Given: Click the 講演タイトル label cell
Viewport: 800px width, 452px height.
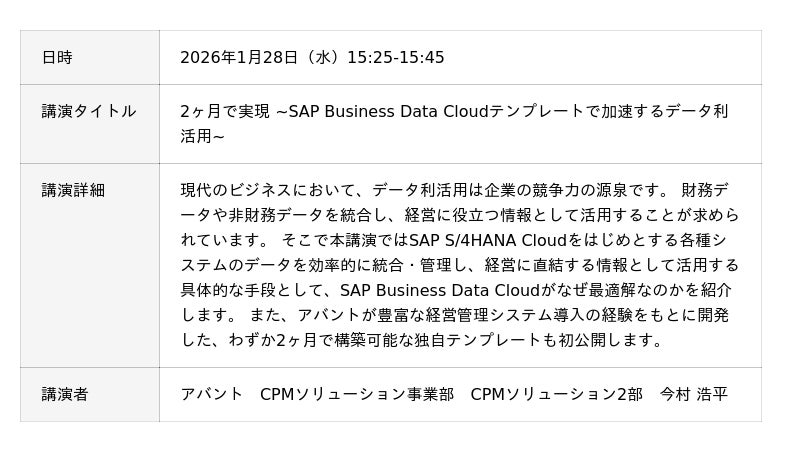Looking at the screenshot, I should [89, 111].
